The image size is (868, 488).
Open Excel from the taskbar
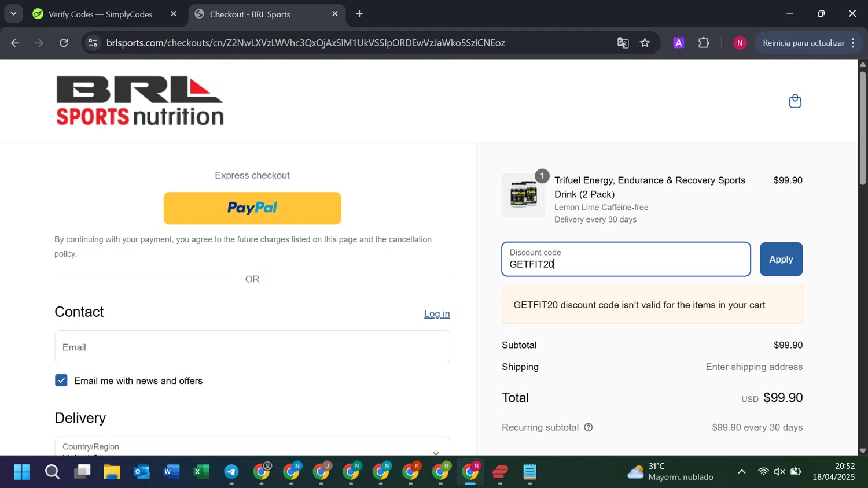pos(201,472)
